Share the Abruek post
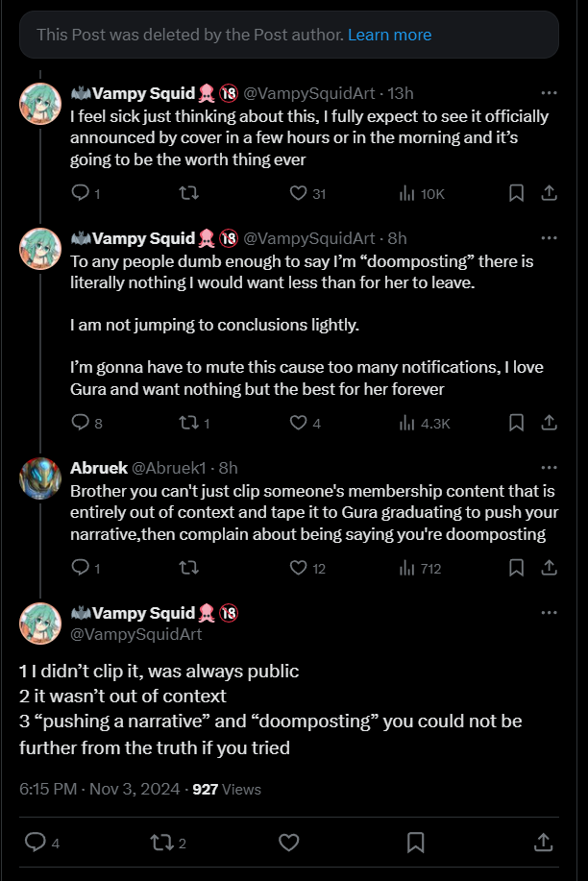 pos(549,568)
